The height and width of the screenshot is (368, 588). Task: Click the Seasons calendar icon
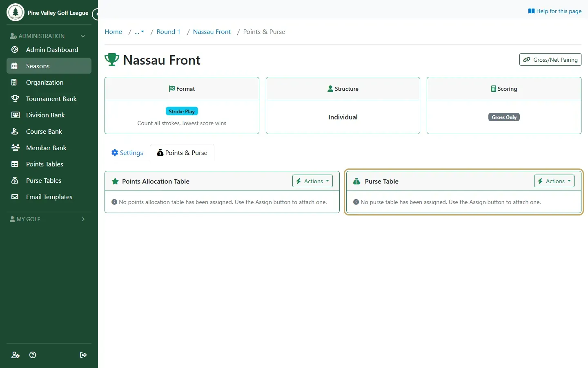tap(15, 66)
